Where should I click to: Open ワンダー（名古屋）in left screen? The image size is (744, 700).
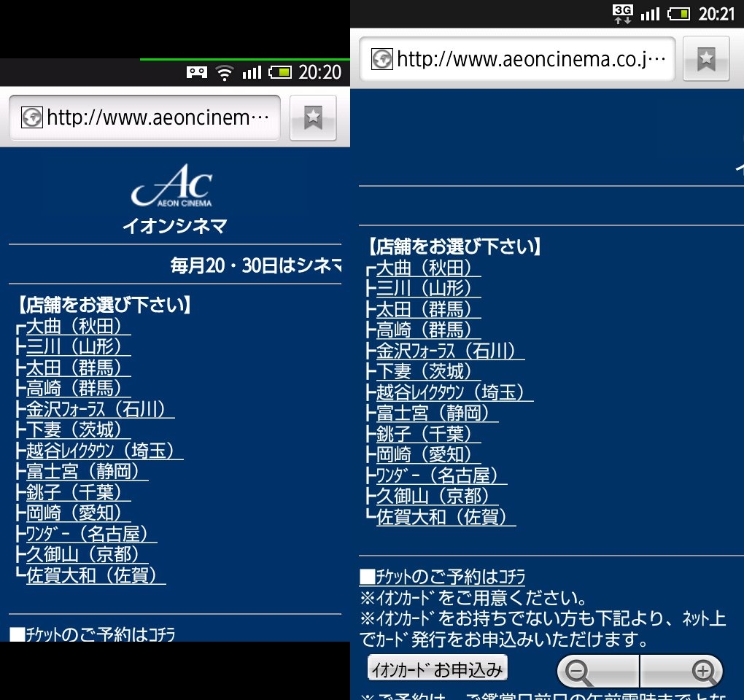92,534
